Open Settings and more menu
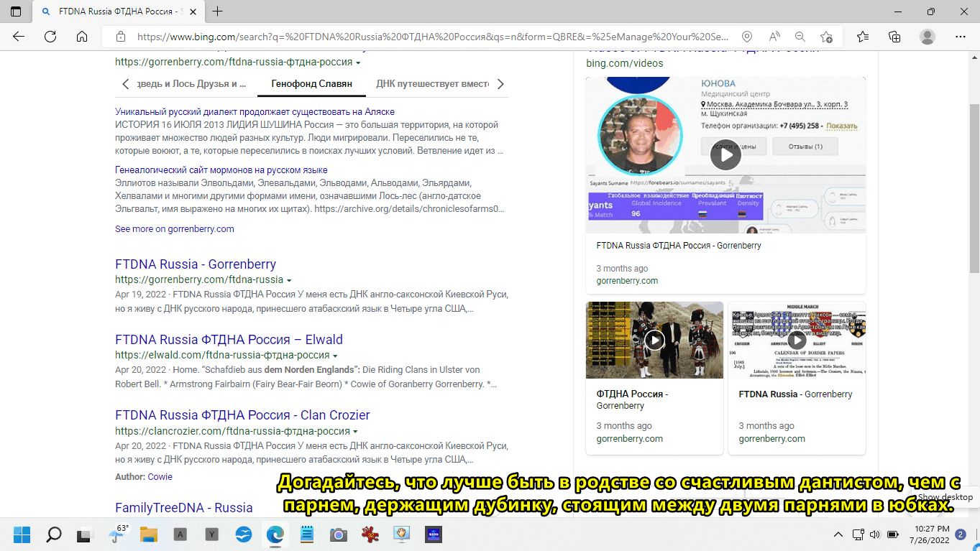 (x=961, y=37)
